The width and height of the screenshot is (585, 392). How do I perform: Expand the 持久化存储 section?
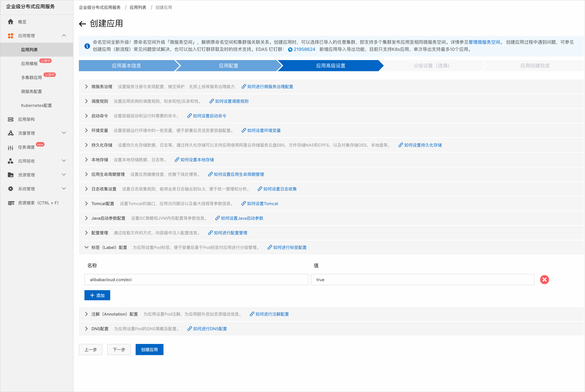pyautogui.click(x=86, y=145)
